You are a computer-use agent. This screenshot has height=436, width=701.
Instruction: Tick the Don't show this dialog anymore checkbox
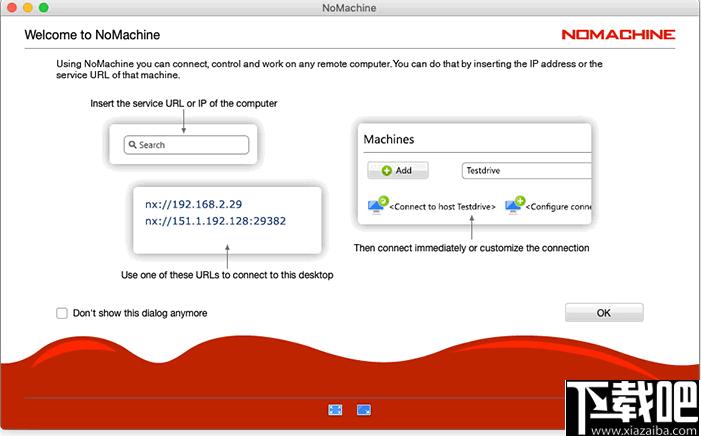pos(62,313)
